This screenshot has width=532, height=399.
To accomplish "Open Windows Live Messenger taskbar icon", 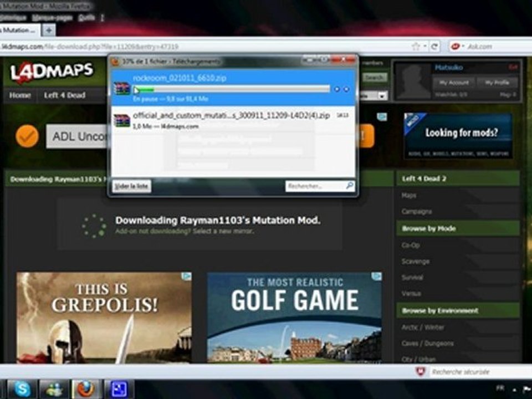I will [54, 389].
